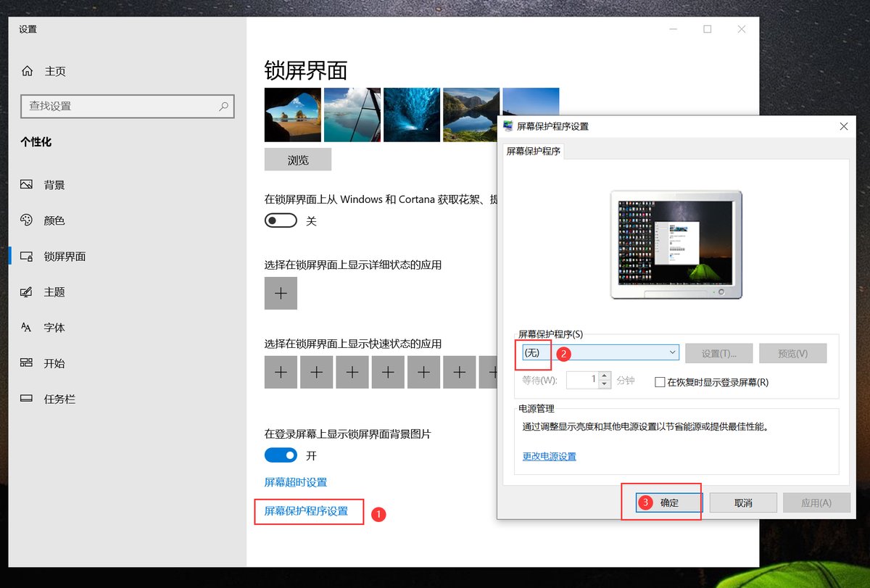
Task: Click the 查找设置 search field
Action: click(127, 106)
